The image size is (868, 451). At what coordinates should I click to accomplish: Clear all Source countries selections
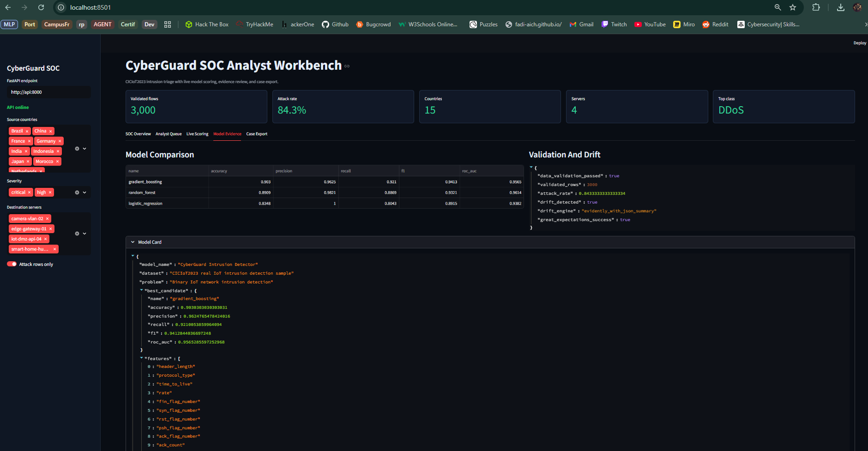pyautogui.click(x=77, y=149)
